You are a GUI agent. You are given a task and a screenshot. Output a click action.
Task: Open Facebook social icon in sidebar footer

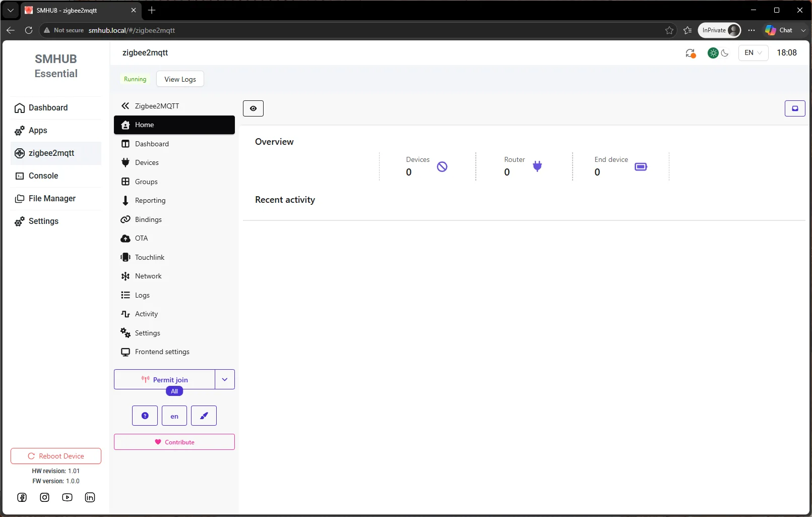(x=22, y=497)
